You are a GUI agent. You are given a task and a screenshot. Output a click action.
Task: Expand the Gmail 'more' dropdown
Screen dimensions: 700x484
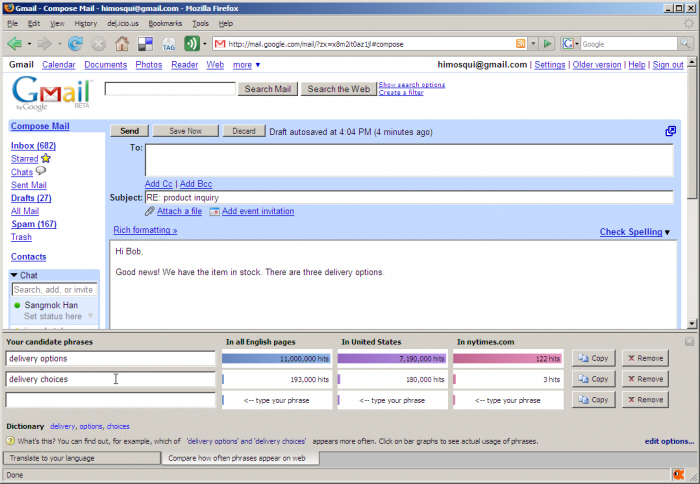(x=246, y=65)
